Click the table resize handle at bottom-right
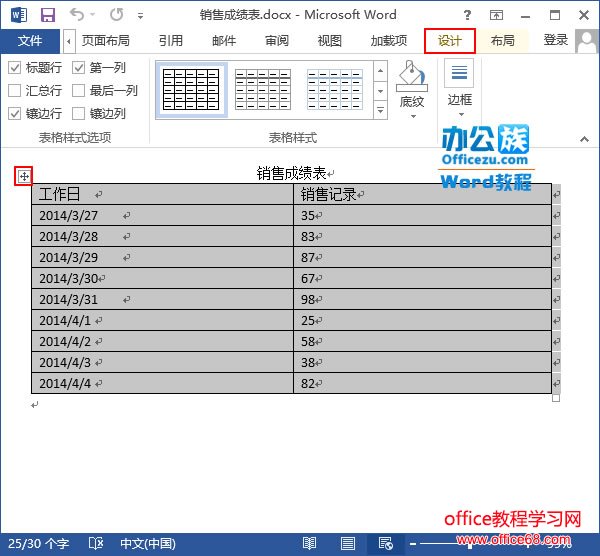The width and height of the screenshot is (600, 556). (x=556, y=398)
